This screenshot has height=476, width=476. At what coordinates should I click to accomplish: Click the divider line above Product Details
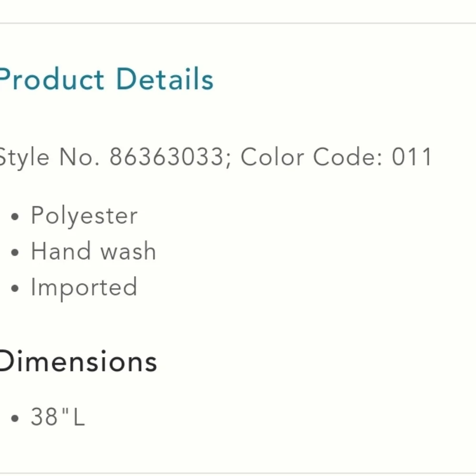[238, 23]
